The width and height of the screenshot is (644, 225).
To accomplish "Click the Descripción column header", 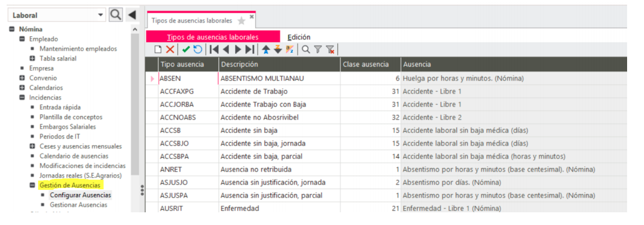I will click(279, 65).
